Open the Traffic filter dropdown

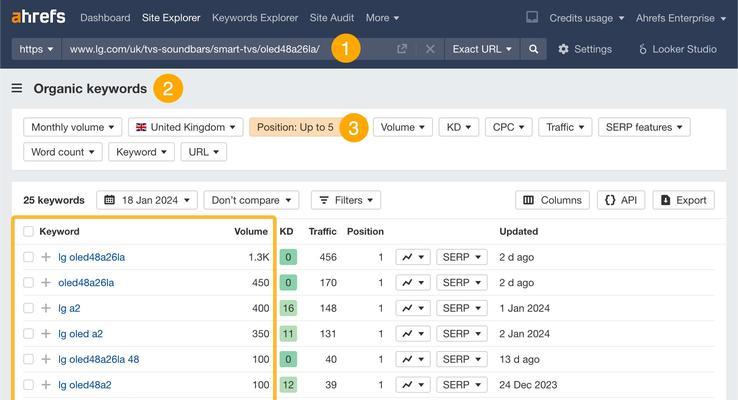tap(565, 127)
